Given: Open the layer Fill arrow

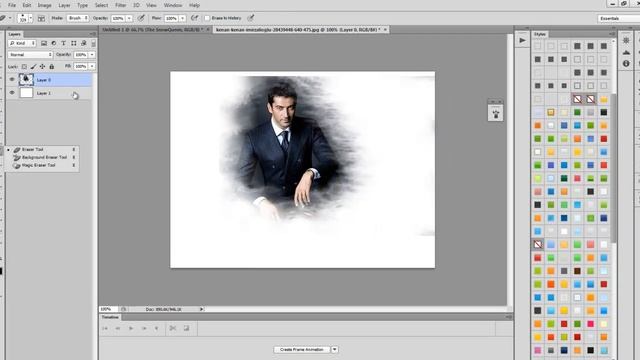Looking at the screenshot, I should [92, 67].
